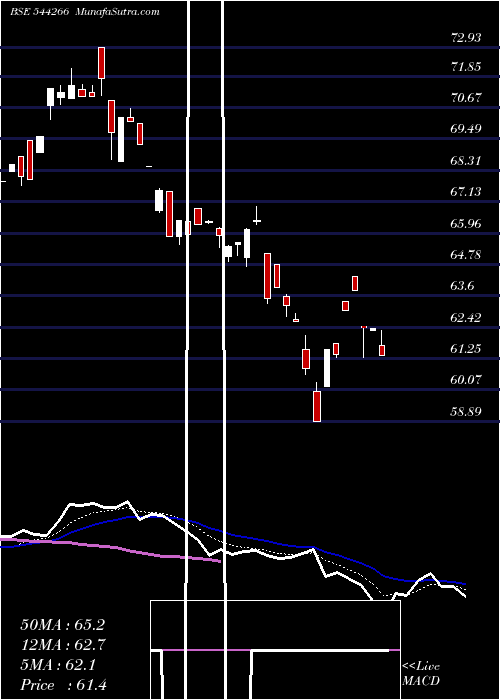The image size is (500, 700).
Task: Click the MunafaSutra.com header text
Action: (118, 12)
